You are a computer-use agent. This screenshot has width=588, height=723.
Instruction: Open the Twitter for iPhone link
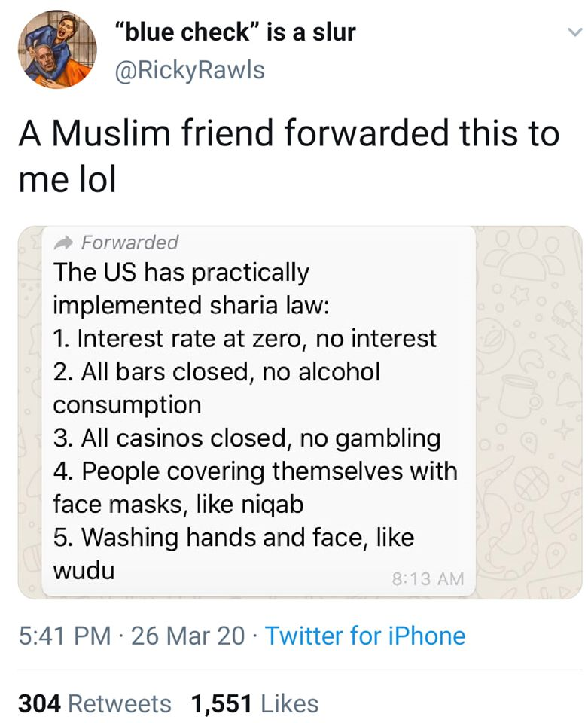[x=365, y=636]
